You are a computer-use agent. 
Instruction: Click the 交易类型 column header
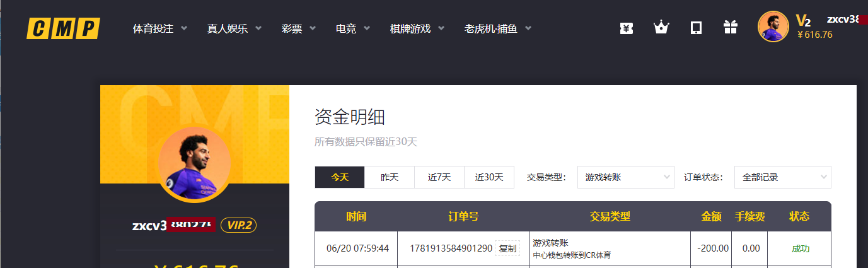[x=610, y=216]
